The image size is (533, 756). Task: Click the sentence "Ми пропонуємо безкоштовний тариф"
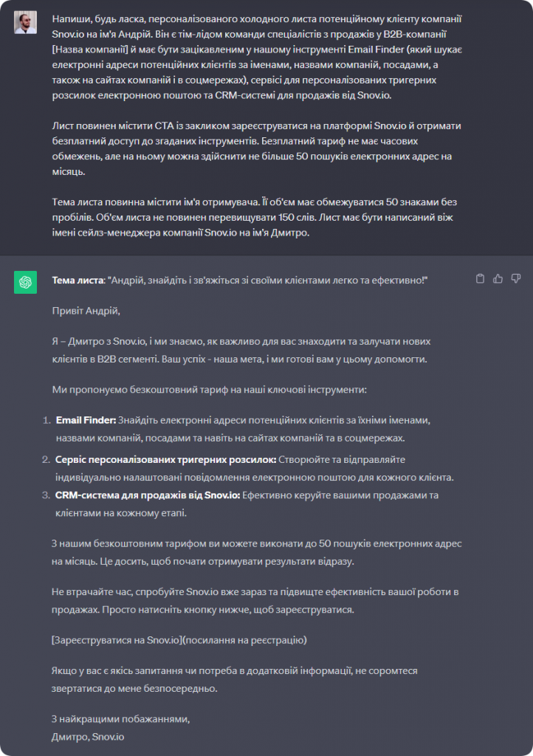click(209, 389)
